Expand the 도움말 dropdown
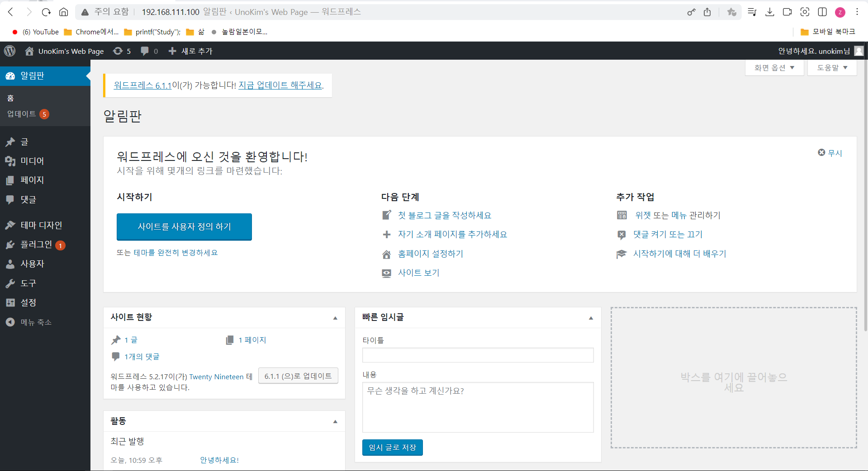Screen dimensions: 868x471 pos(832,68)
